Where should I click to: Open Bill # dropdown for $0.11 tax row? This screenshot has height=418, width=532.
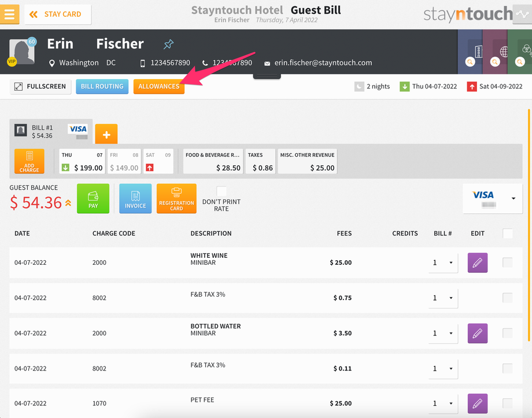(x=443, y=368)
